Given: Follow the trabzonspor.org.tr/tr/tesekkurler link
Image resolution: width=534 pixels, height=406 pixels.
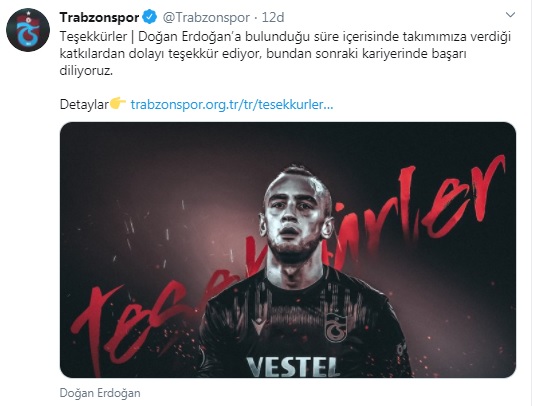Looking at the screenshot, I should click(x=232, y=104).
